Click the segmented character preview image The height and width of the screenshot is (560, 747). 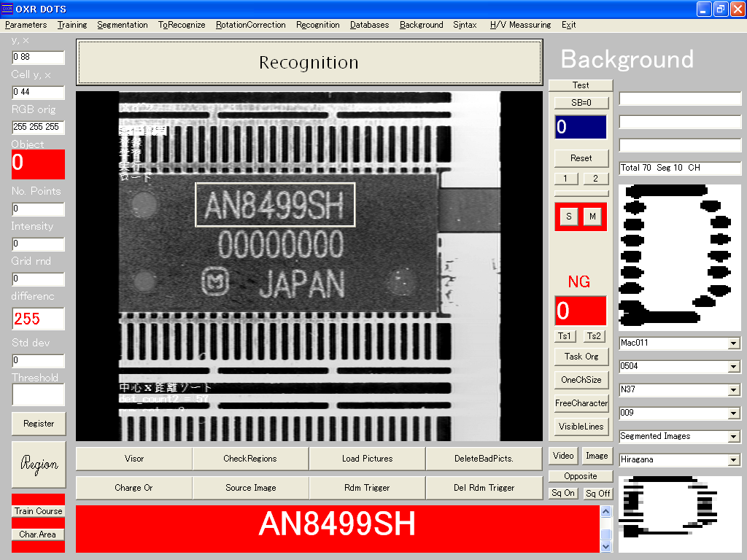click(x=680, y=257)
